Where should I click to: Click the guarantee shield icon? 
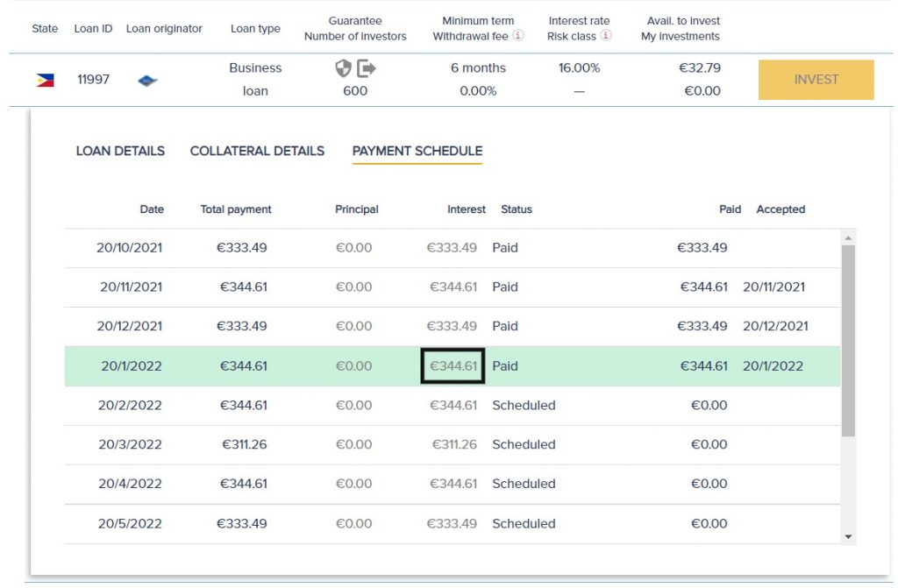pos(344,68)
